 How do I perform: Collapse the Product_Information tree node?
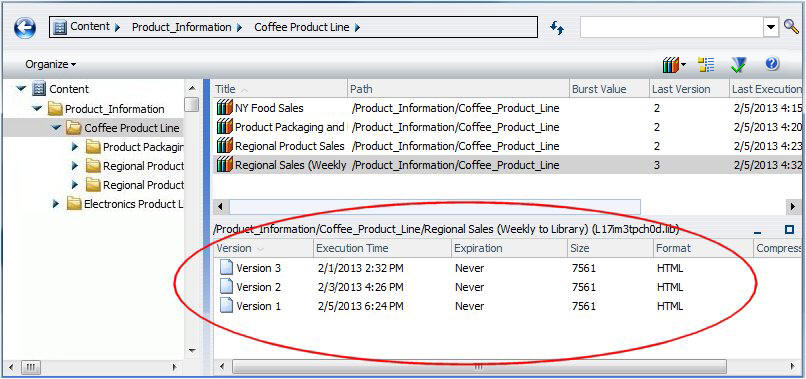coord(38,109)
